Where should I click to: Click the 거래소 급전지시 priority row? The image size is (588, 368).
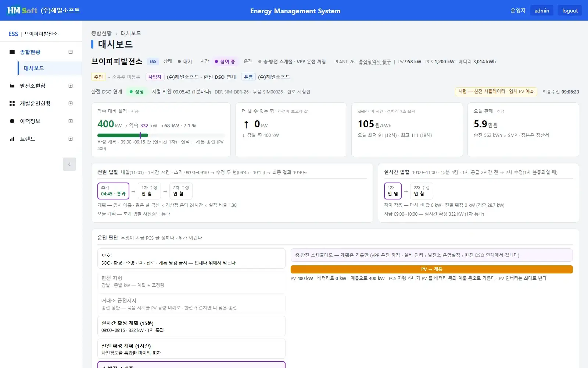click(191, 304)
